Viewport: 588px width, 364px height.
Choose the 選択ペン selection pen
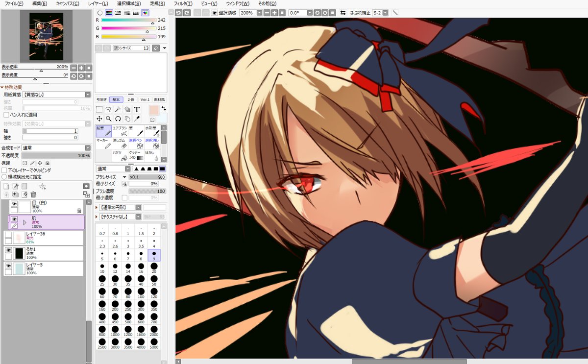point(136,143)
